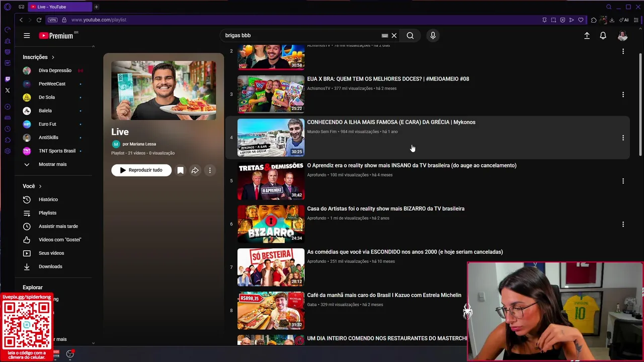
Task: Select the 'Live - YouTube' browser tab
Action: (59, 7)
